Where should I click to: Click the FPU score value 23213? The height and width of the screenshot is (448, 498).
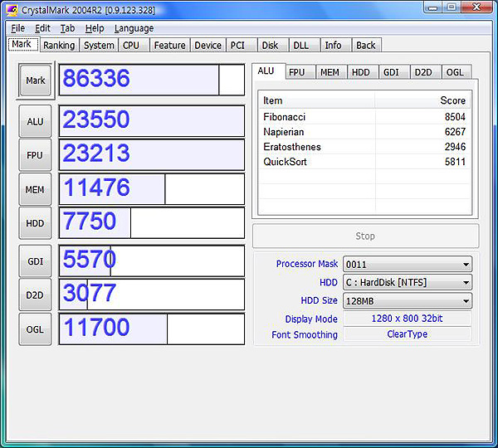click(96, 153)
